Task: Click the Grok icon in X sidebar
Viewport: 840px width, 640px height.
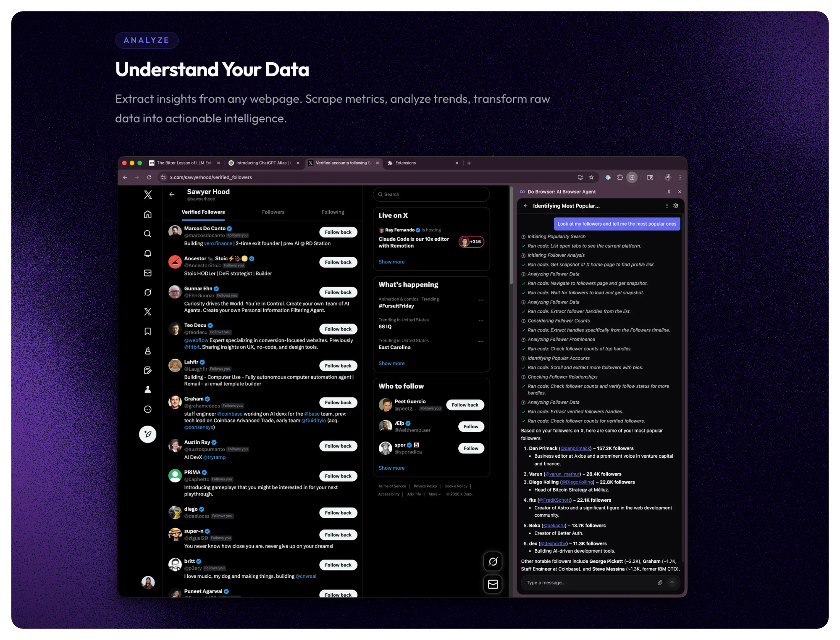Action: point(147,292)
